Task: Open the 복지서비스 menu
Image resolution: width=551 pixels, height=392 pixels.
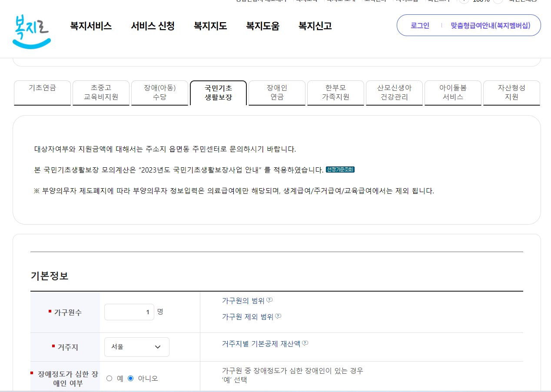Action: click(90, 26)
